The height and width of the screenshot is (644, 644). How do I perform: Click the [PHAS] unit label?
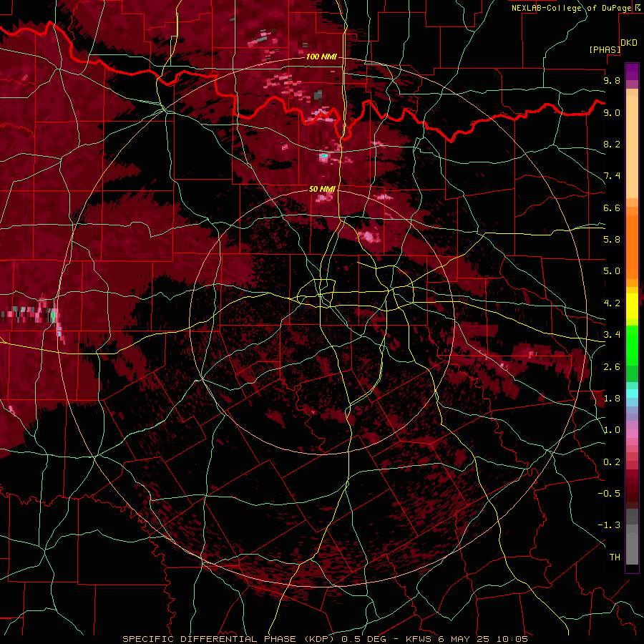pos(605,49)
